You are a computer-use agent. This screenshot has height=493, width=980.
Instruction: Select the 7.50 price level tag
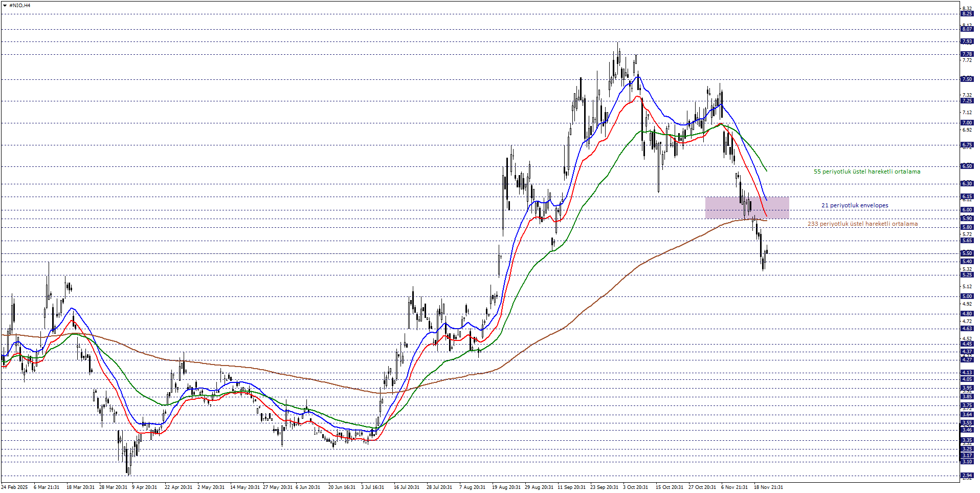click(967, 79)
